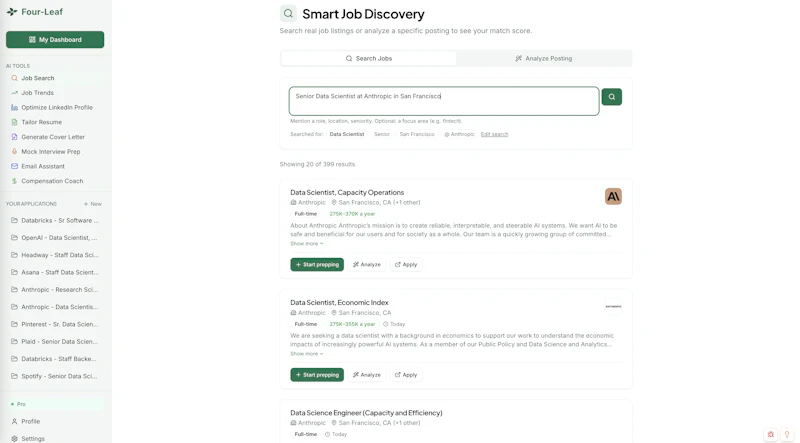The image size is (800, 443).
Task: Click the 275K-370K a year salary
Action: tap(352, 214)
